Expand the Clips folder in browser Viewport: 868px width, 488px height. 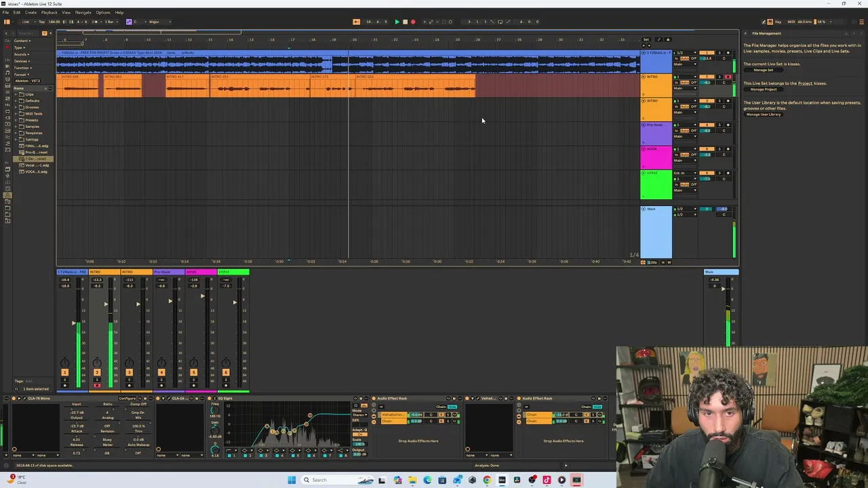pos(16,94)
